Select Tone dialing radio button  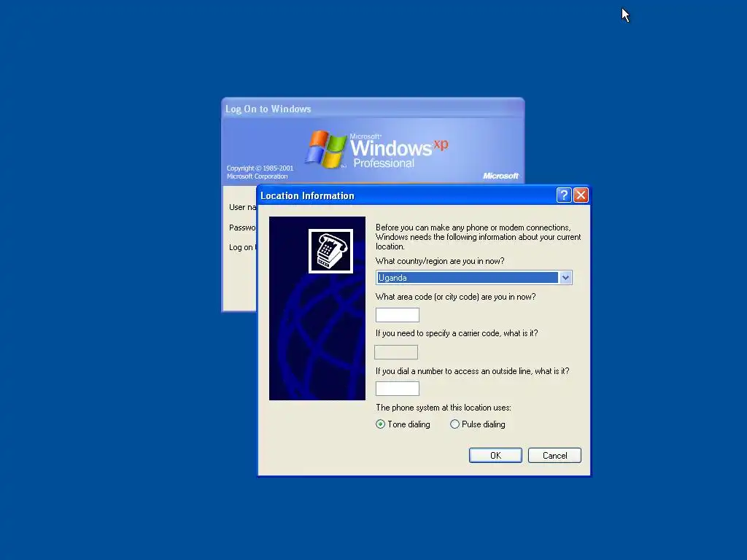pyautogui.click(x=403, y=424)
